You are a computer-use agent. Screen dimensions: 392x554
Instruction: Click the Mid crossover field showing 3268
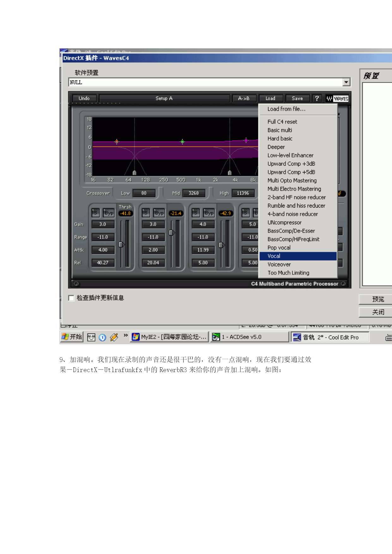click(194, 193)
